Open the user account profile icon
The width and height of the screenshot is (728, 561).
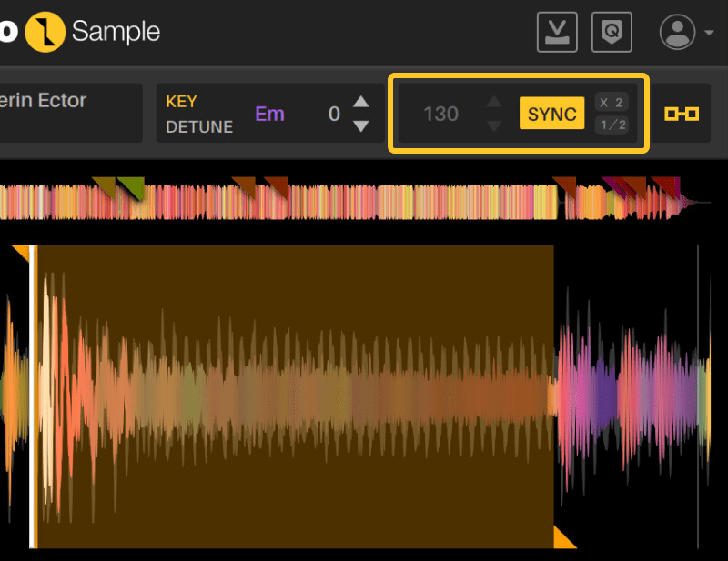[676, 32]
